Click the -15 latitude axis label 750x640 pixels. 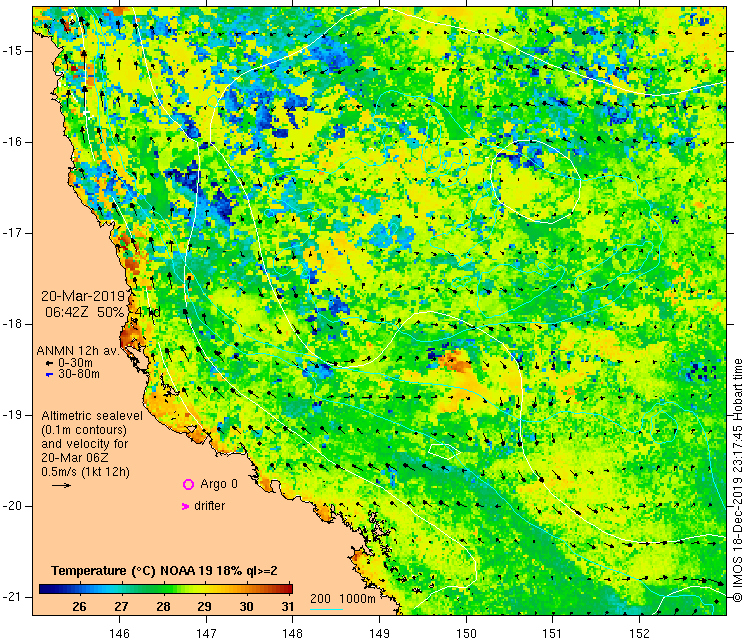pos(11,51)
